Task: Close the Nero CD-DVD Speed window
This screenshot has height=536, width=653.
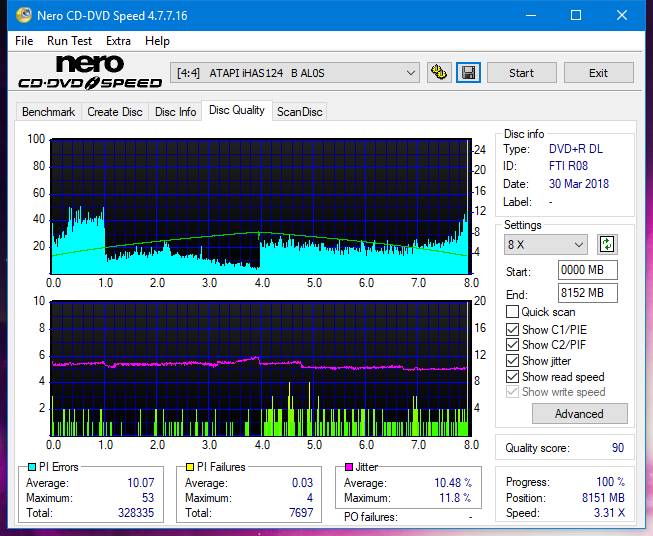Action: pos(622,15)
